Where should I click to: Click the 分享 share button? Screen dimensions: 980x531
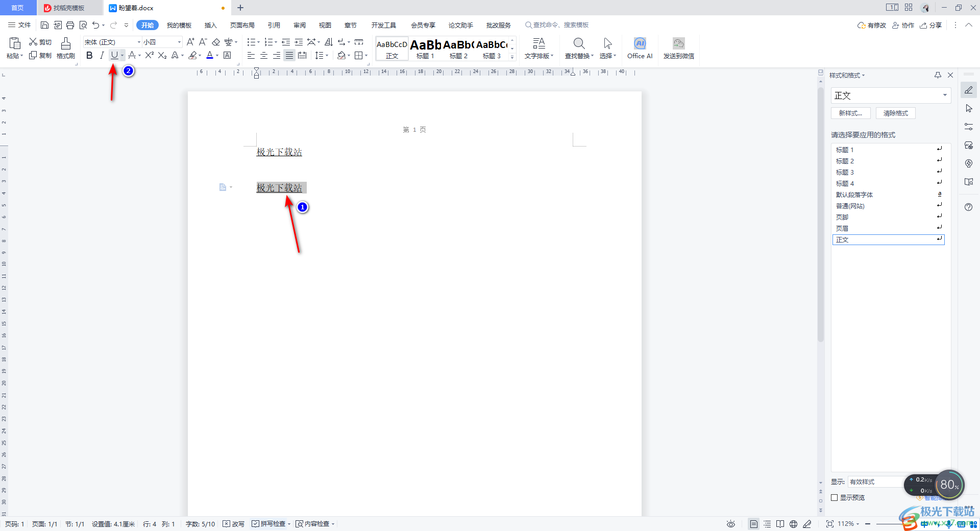[931, 25]
